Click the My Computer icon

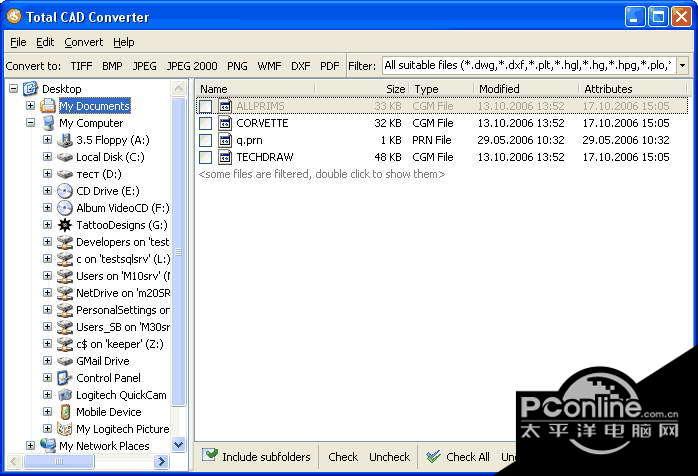48,123
